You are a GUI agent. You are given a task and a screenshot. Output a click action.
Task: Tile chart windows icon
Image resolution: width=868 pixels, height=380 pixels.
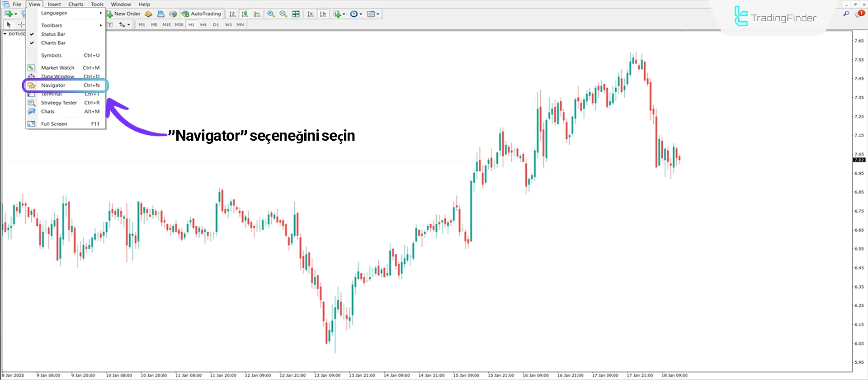pyautogui.click(x=296, y=14)
